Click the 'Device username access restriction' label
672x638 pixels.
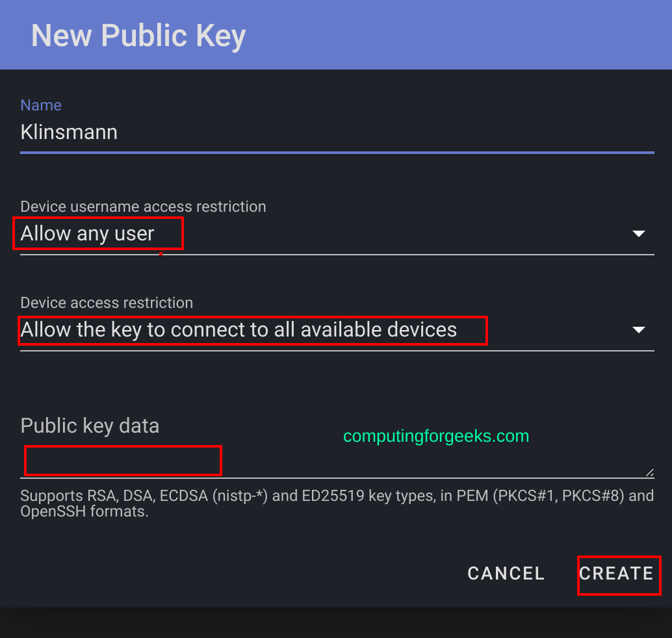tap(143, 207)
